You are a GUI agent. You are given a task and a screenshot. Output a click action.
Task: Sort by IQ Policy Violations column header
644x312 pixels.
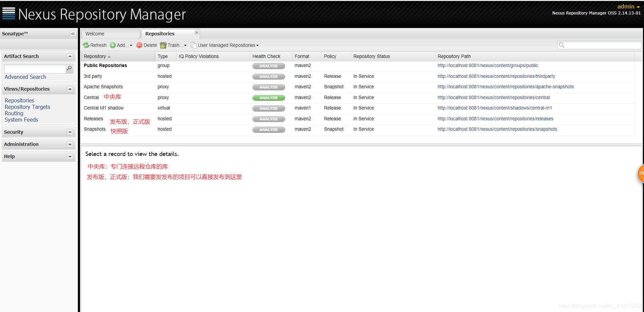tap(213, 56)
